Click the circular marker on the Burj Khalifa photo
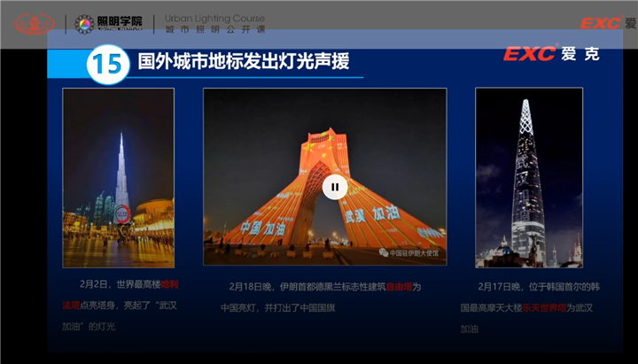 (x=122, y=213)
